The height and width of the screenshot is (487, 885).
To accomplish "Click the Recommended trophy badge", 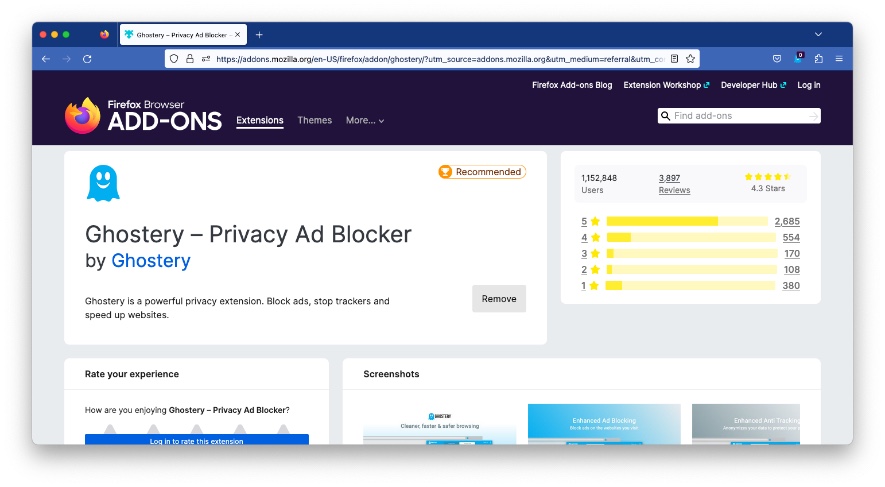I will pyautogui.click(x=482, y=172).
